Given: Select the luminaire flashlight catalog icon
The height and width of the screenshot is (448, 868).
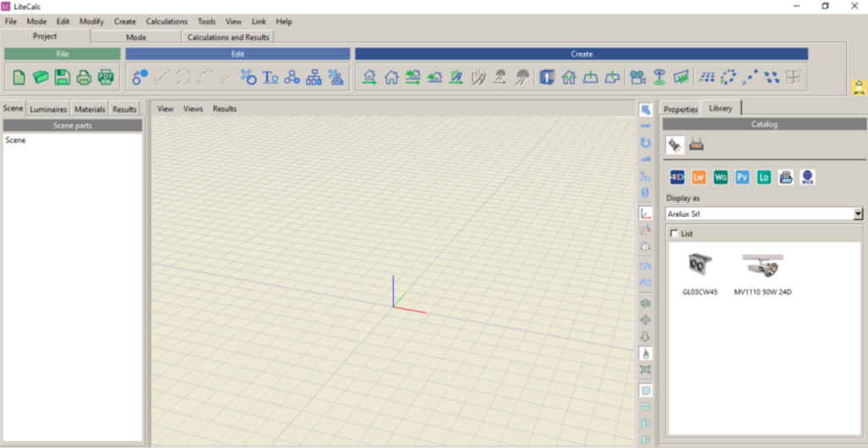Looking at the screenshot, I should click(675, 145).
